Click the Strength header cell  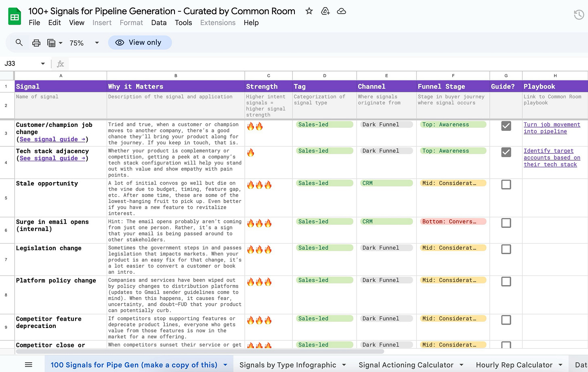[x=269, y=86]
